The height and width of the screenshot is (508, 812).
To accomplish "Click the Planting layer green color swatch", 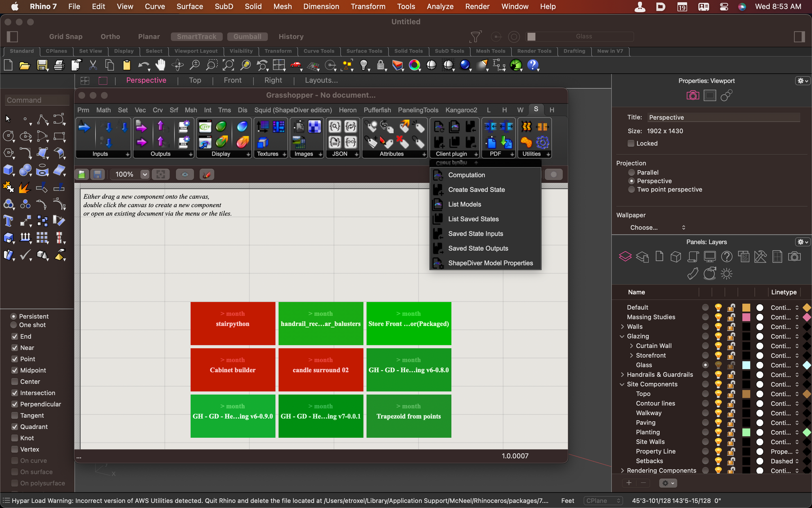I will pyautogui.click(x=746, y=432).
